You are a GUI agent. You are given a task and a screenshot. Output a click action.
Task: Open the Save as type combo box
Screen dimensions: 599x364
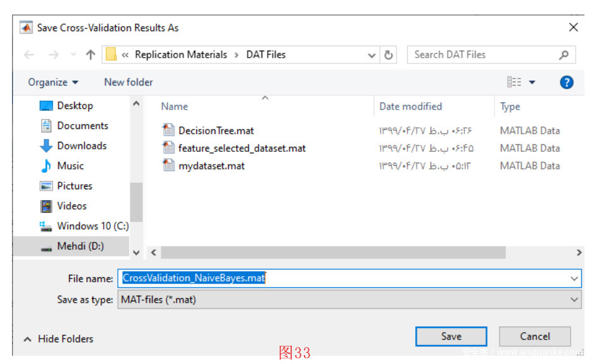pyautogui.click(x=349, y=299)
